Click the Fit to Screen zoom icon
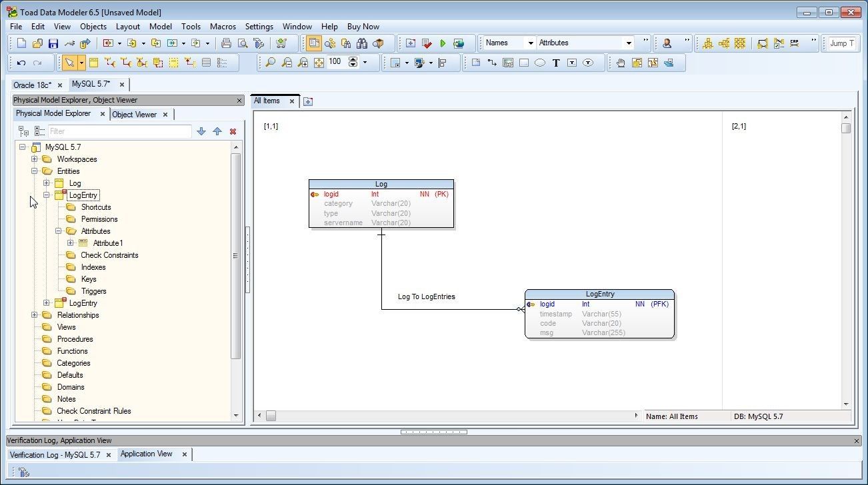This screenshot has width=868, height=485. click(319, 63)
